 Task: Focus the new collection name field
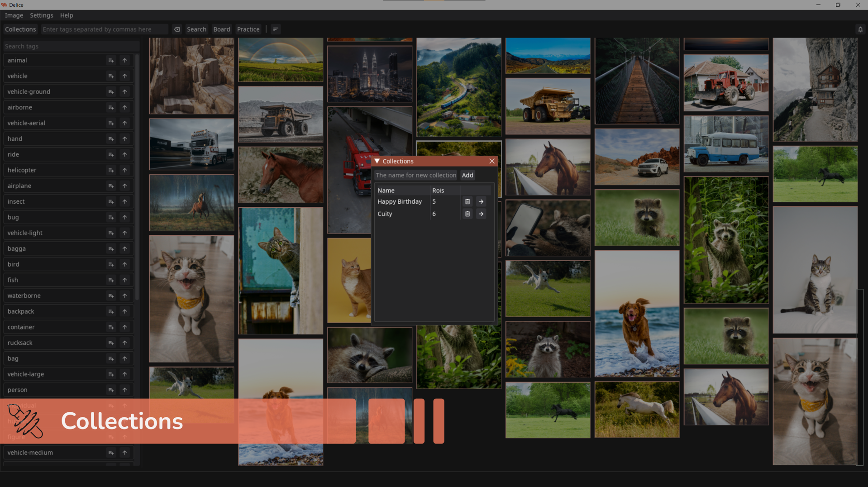click(x=416, y=175)
